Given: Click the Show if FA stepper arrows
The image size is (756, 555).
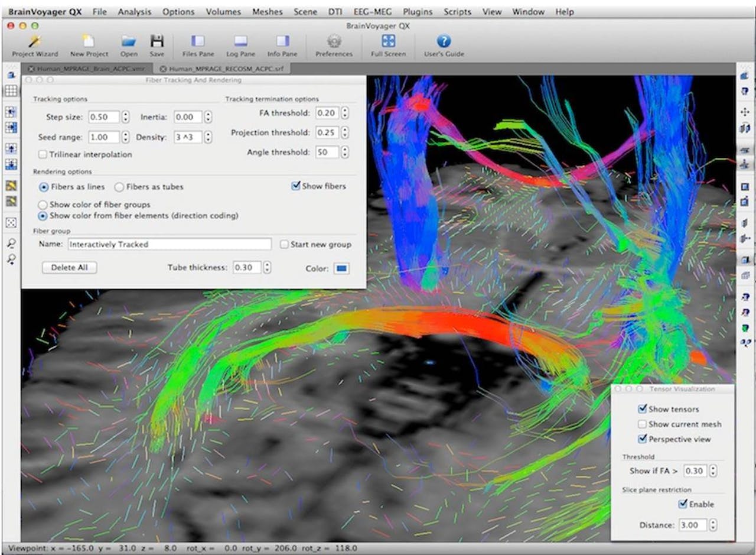Looking at the screenshot, I should (x=712, y=471).
